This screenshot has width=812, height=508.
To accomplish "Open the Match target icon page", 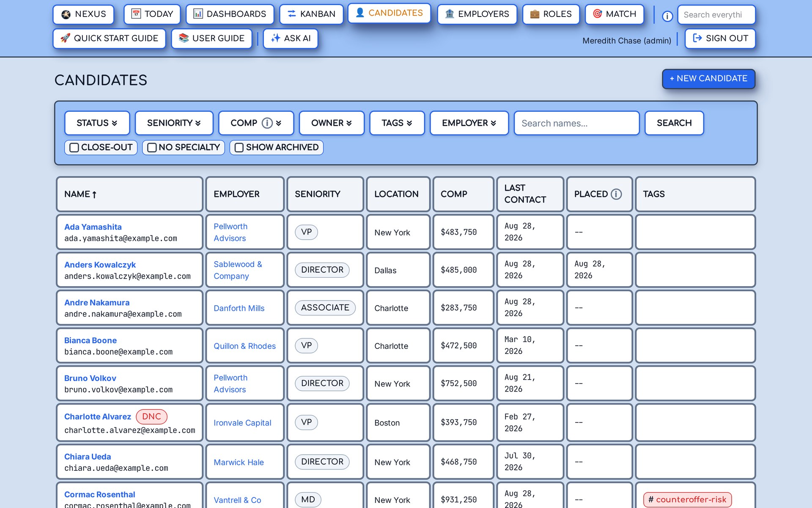I will pos(614,14).
